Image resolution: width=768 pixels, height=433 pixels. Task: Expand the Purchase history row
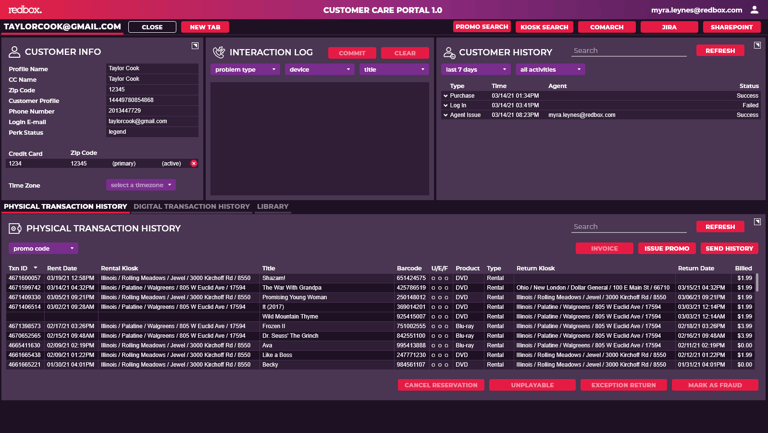(445, 96)
